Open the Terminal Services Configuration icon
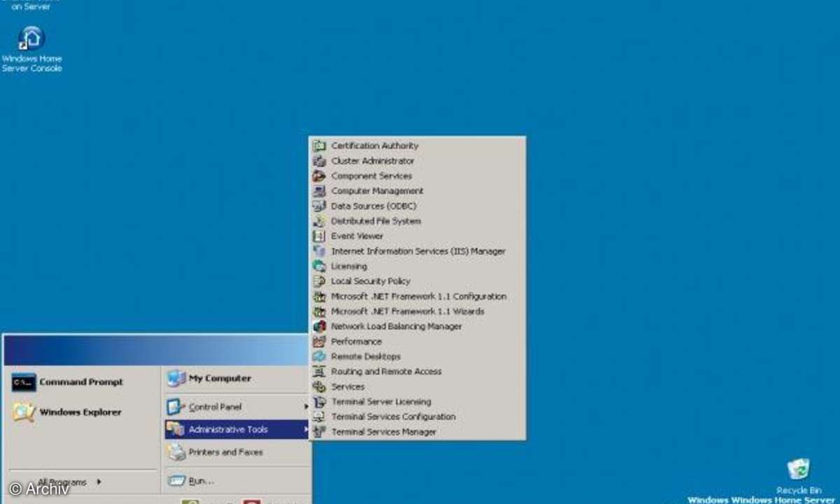Image resolution: width=840 pixels, height=504 pixels. pos(319,416)
